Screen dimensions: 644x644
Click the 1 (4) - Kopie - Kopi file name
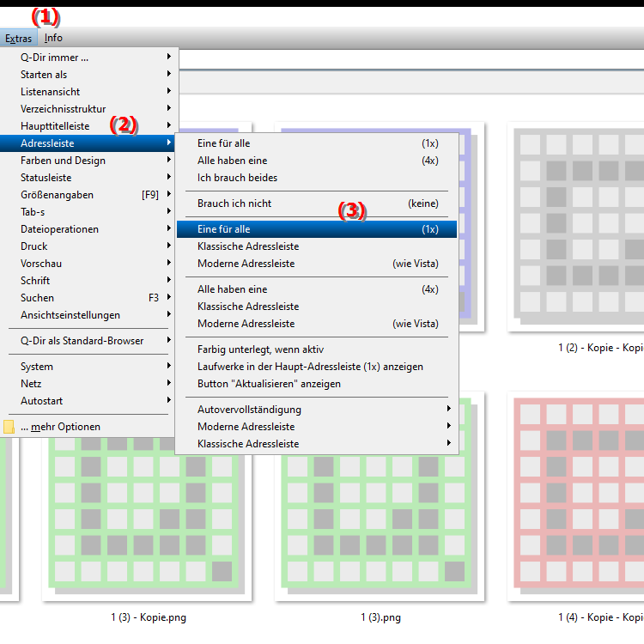pos(601,617)
